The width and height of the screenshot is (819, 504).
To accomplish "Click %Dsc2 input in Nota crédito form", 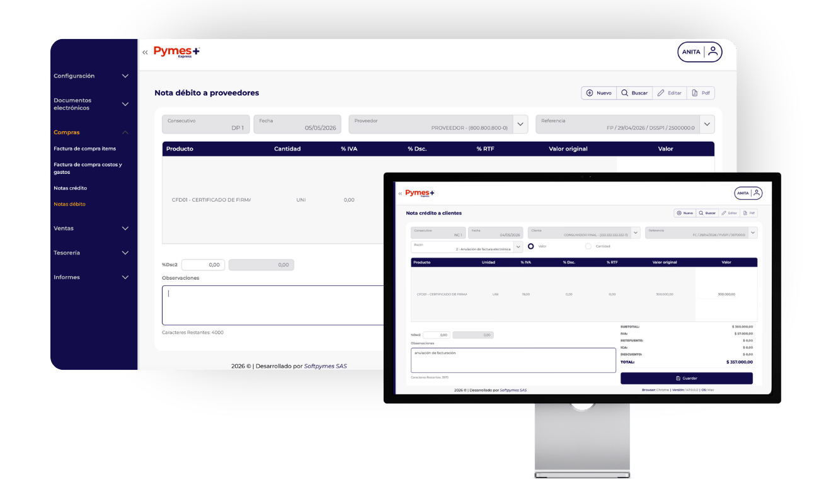I will tap(437, 335).
